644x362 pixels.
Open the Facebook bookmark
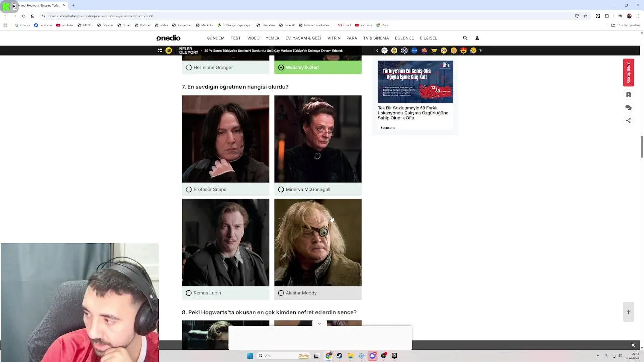(x=43, y=25)
